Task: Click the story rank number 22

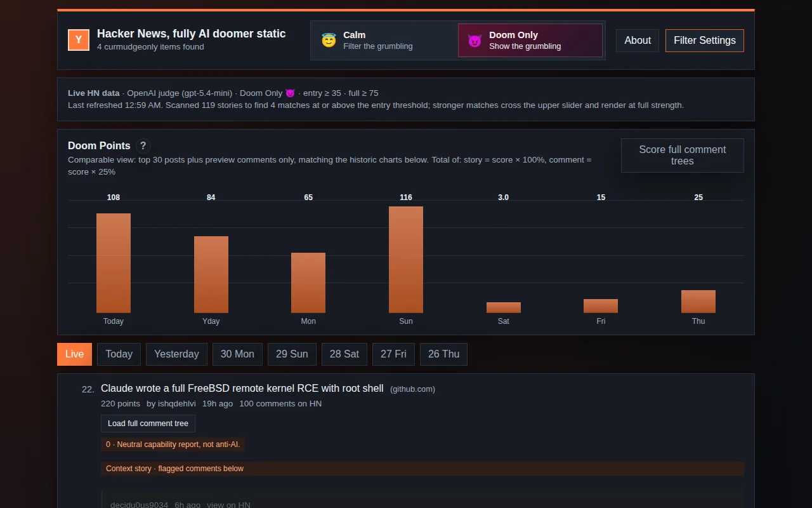Action: pos(88,389)
